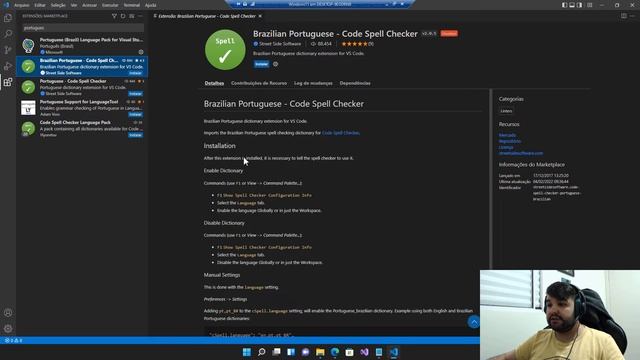Switch to the Dependências tab
640x360 pixels.
[x=355, y=83]
